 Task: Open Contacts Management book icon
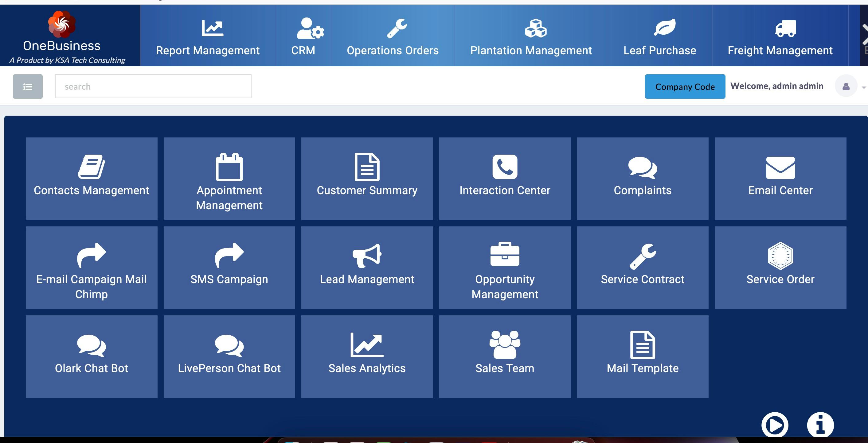[x=91, y=167]
